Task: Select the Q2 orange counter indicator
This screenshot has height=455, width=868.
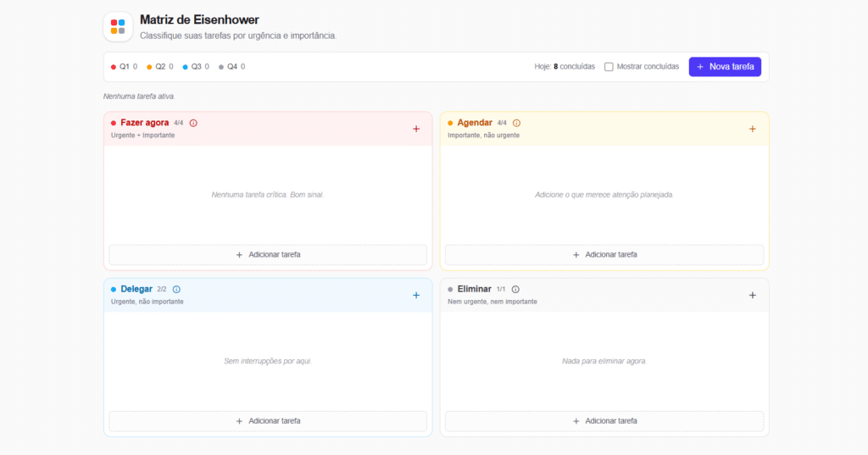Action: coord(160,67)
